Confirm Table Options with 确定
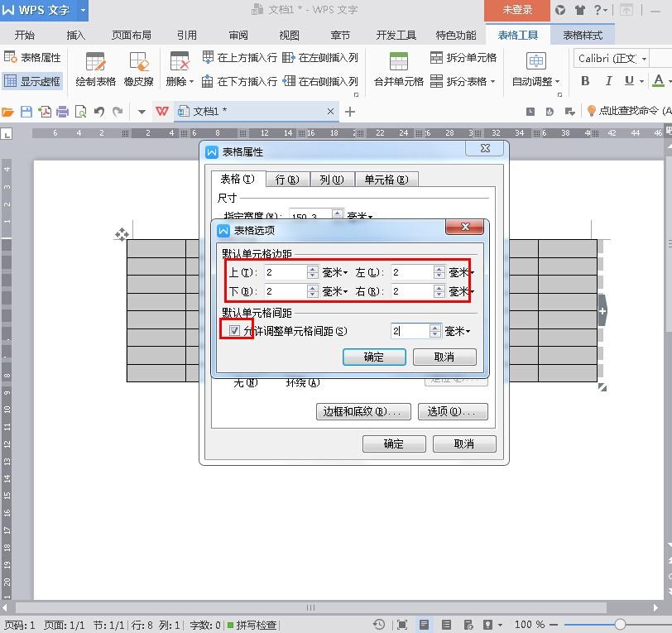Viewport: 672px width, 633px height. pyautogui.click(x=374, y=357)
